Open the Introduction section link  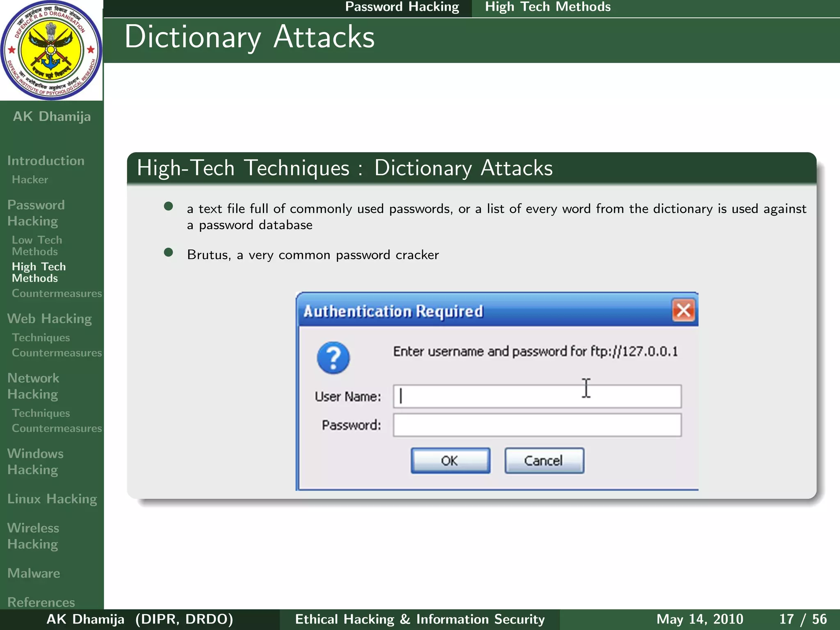click(46, 161)
